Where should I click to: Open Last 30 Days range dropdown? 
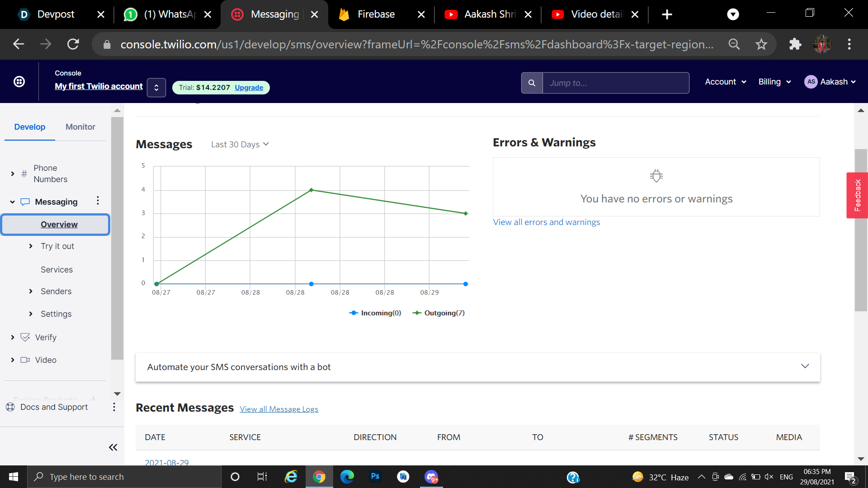(x=240, y=145)
